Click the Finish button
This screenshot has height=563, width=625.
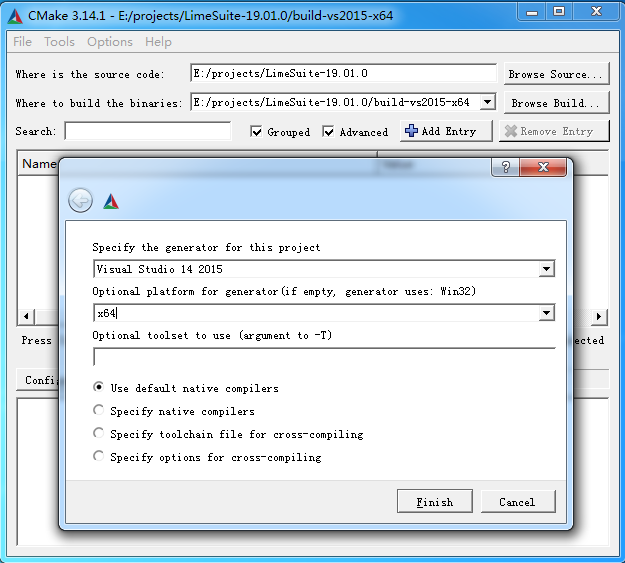[x=435, y=502]
